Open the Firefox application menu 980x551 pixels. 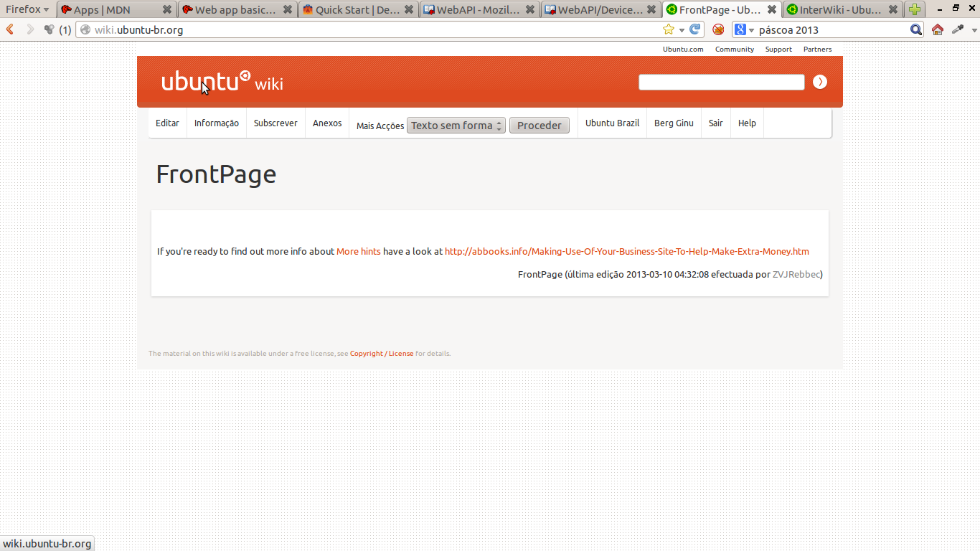pyautogui.click(x=27, y=9)
